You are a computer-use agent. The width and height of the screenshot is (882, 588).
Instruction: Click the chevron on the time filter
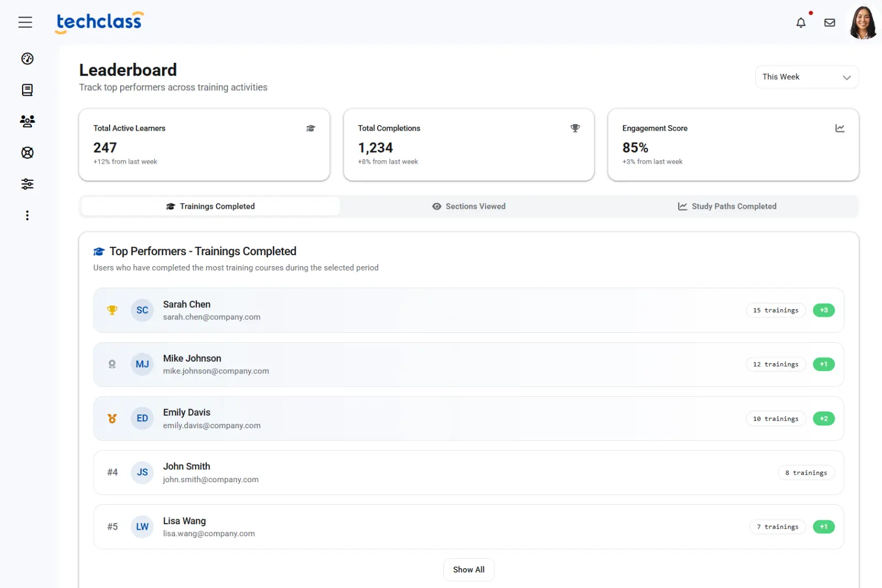click(x=847, y=77)
